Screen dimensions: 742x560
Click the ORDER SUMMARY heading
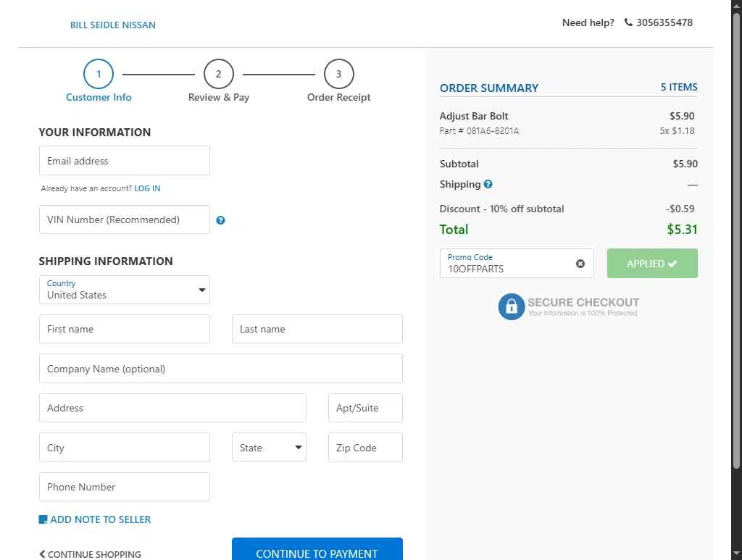489,88
